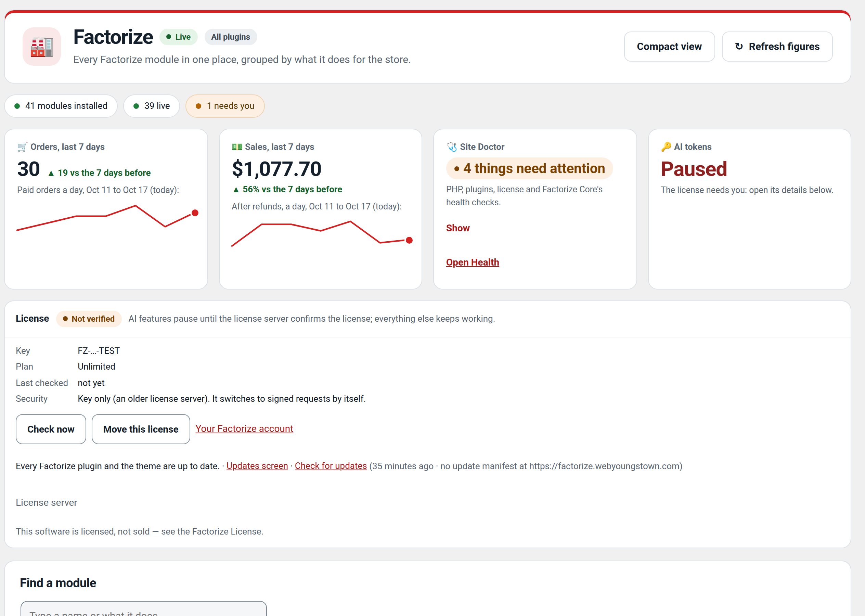Click the All plugins badge
The width and height of the screenshot is (865, 616).
click(x=231, y=37)
